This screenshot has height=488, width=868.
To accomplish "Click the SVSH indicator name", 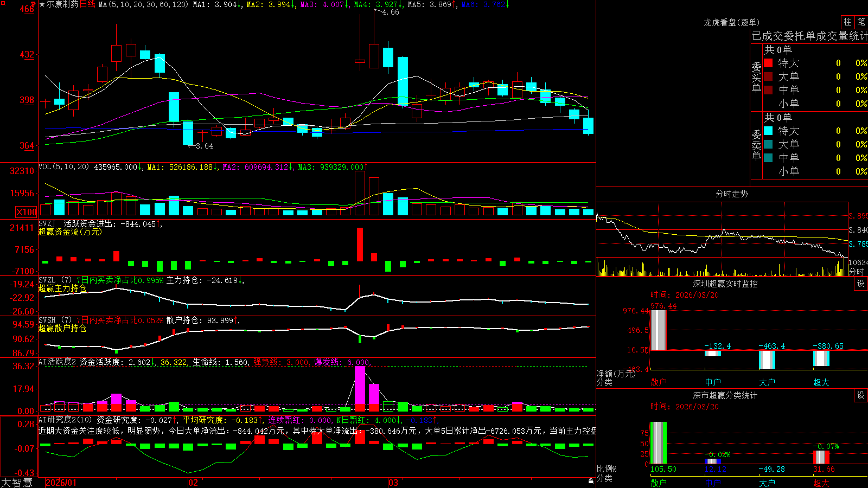I will click(47, 320).
